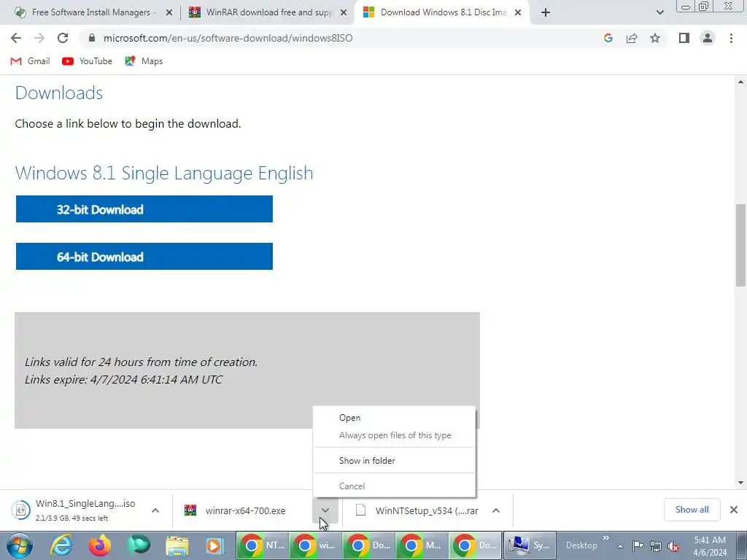Click the address bar URL

pyautogui.click(x=228, y=38)
